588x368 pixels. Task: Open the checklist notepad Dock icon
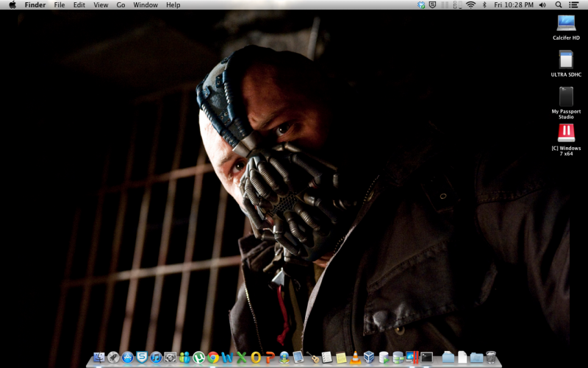(326, 357)
